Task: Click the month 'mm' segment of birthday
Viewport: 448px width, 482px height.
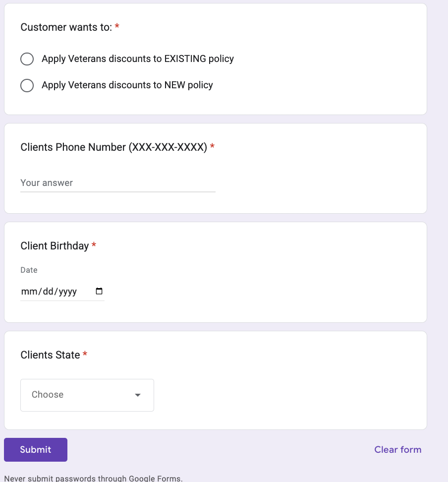Action: [x=29, y=292]
